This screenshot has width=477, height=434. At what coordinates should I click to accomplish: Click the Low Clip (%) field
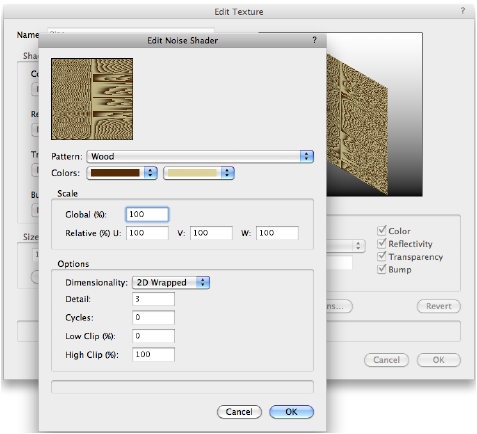click(x=153, y=336)
